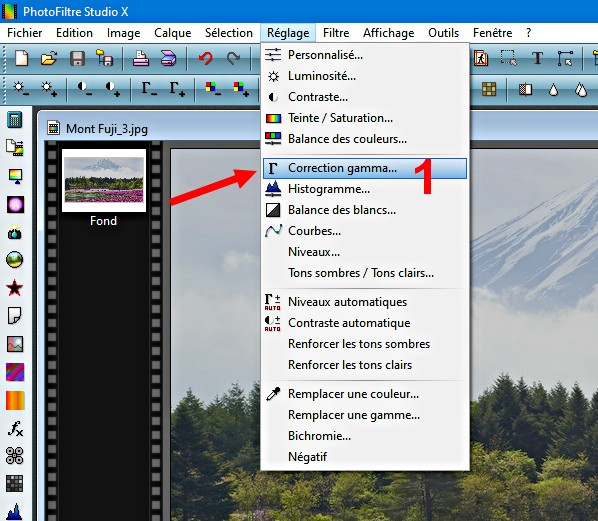Click the Print icon
Viewport: 598px width, 521px height.
[141, 59]
